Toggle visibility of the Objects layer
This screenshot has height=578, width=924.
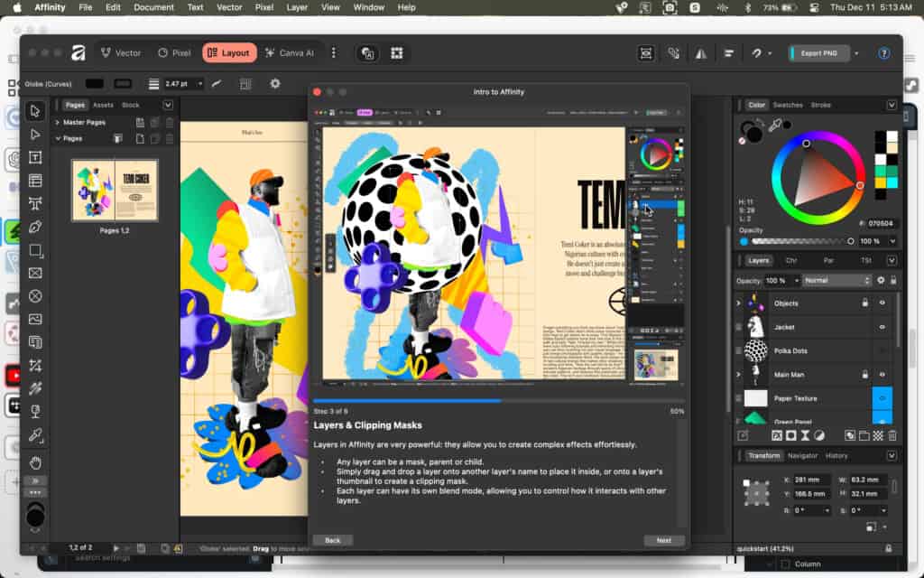tap(882, 303)
